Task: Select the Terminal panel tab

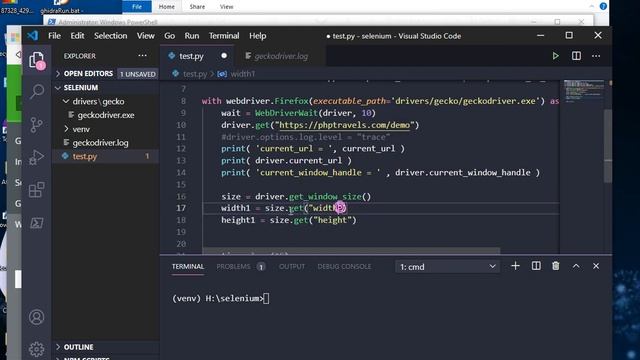Action: [188, 267]
